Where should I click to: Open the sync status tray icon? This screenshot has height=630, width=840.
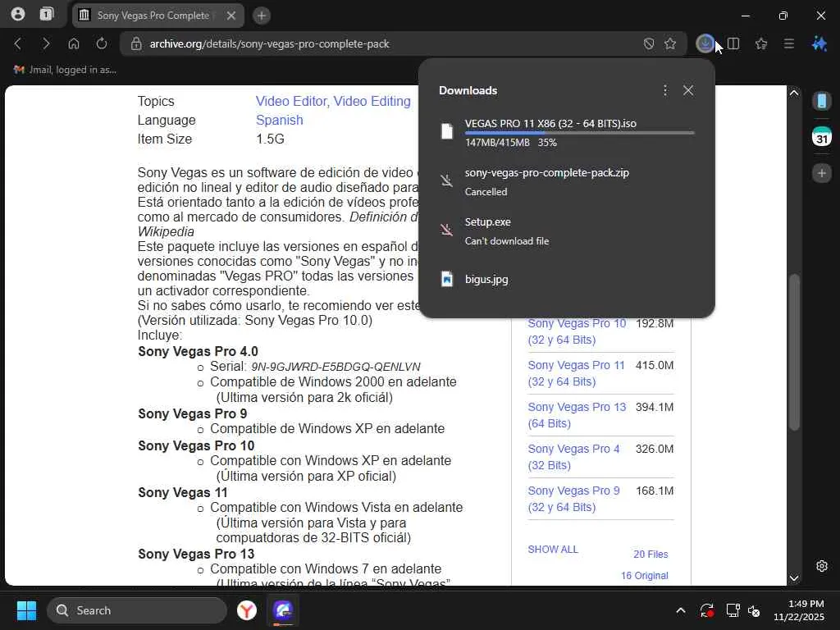coord(706,610)
